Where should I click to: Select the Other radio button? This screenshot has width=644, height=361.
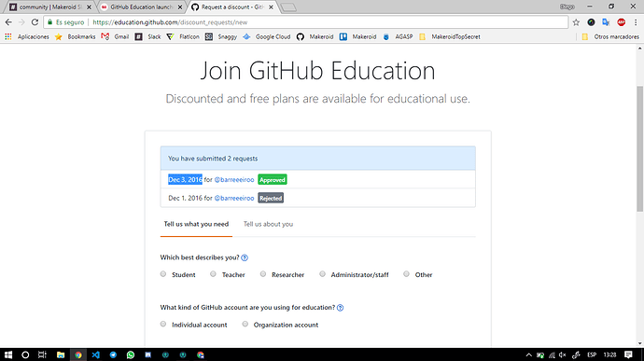406,274
